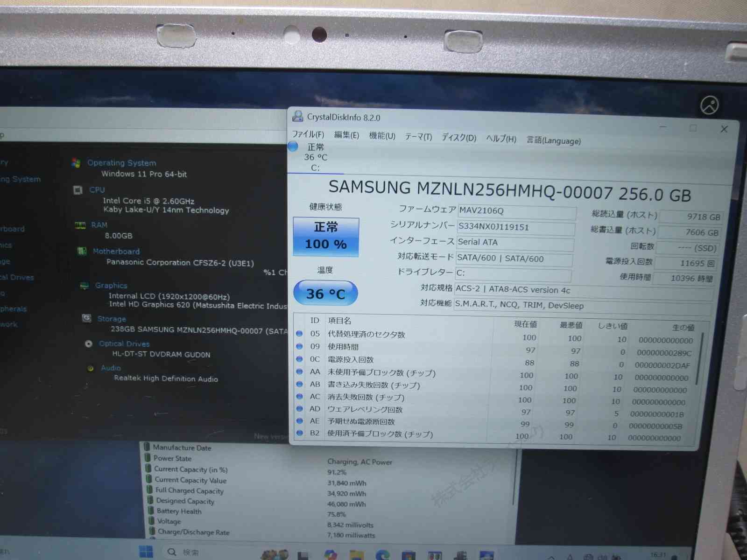
Task: Open the ファイル(F) menu
Action: tap(308, 134)
